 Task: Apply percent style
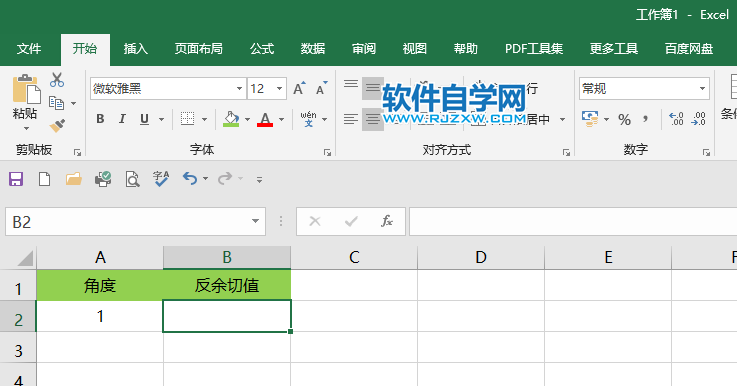pyautogui.click(x=624, y=119)
